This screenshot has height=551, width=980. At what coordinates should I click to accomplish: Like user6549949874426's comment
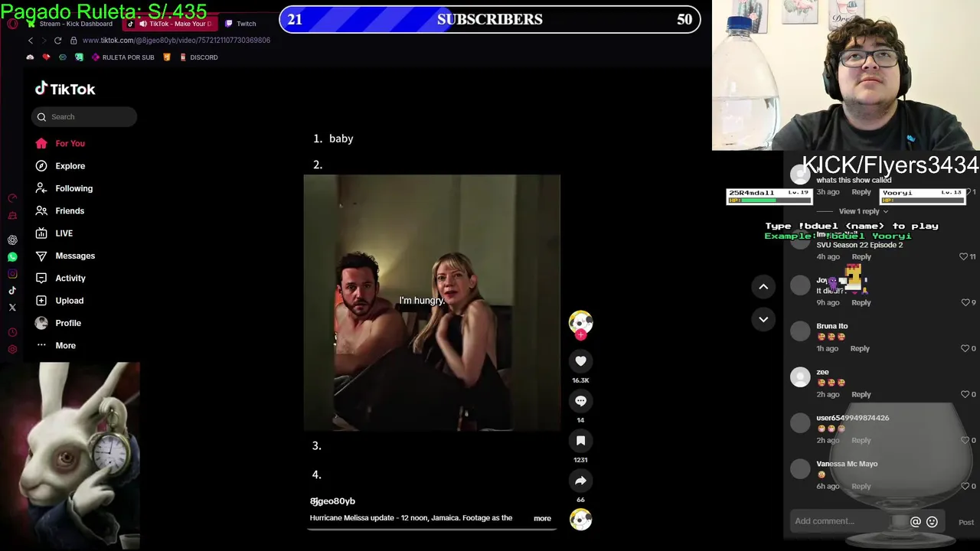point(965,440)
